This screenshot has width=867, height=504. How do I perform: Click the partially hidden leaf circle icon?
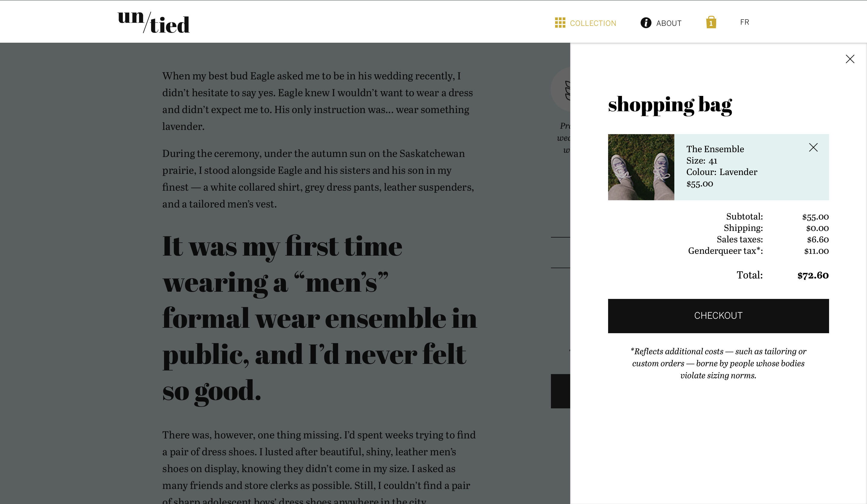coord(561,89)
